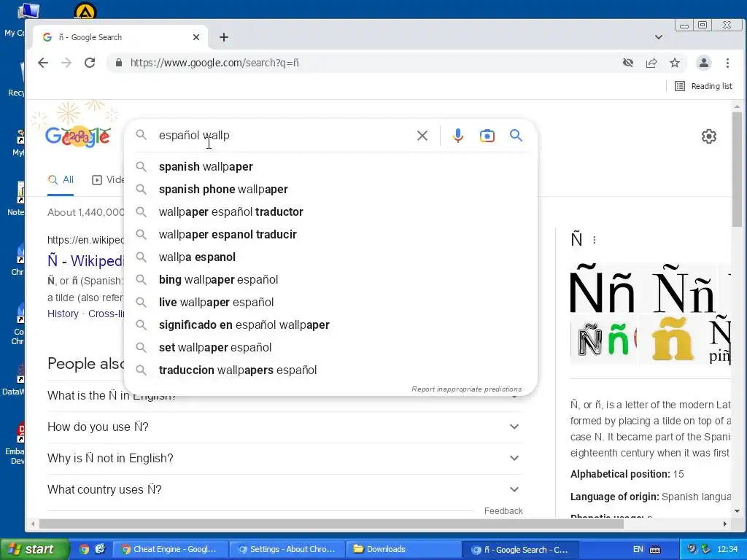Open the black serif Ññ image thumbnail
Screen dimensions: 747x560
pyautogui.click(x=684, y=289)
